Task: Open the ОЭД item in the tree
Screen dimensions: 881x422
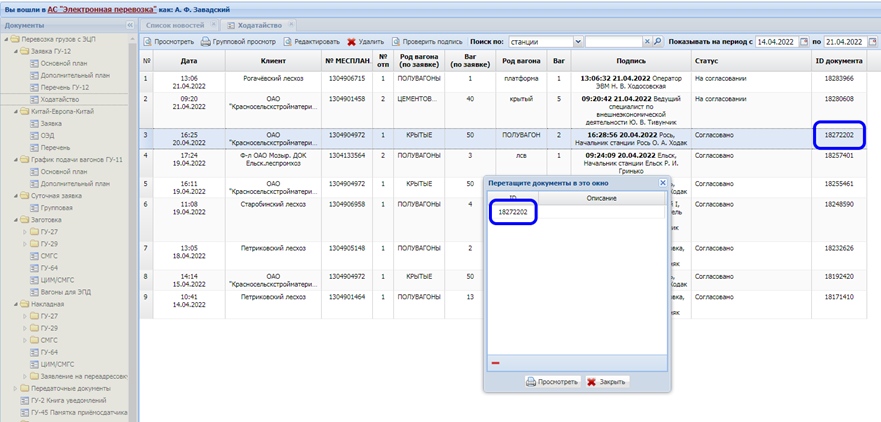Action: (48, 135)
